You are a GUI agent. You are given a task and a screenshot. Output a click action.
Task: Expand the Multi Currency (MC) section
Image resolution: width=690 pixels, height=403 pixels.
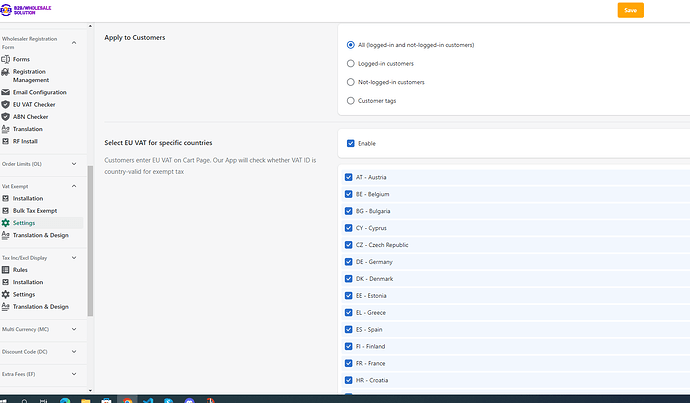point(74,329)
